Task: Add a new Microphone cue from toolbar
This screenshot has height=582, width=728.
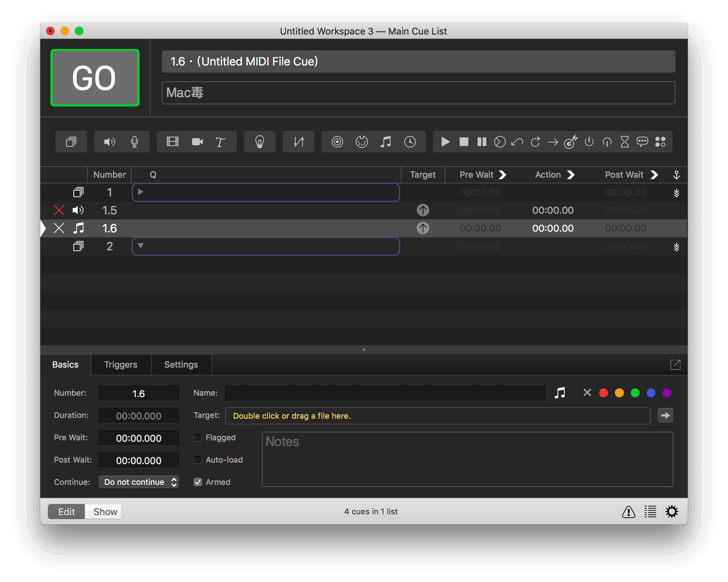Action: (x=135, y=142)
